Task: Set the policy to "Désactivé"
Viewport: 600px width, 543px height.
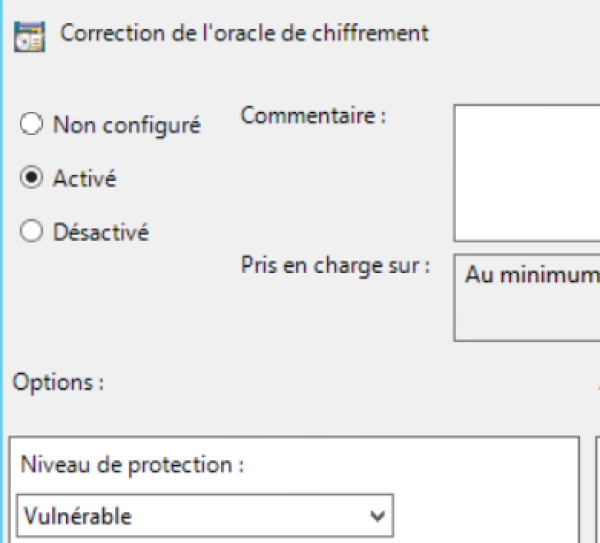Action: 32,232
